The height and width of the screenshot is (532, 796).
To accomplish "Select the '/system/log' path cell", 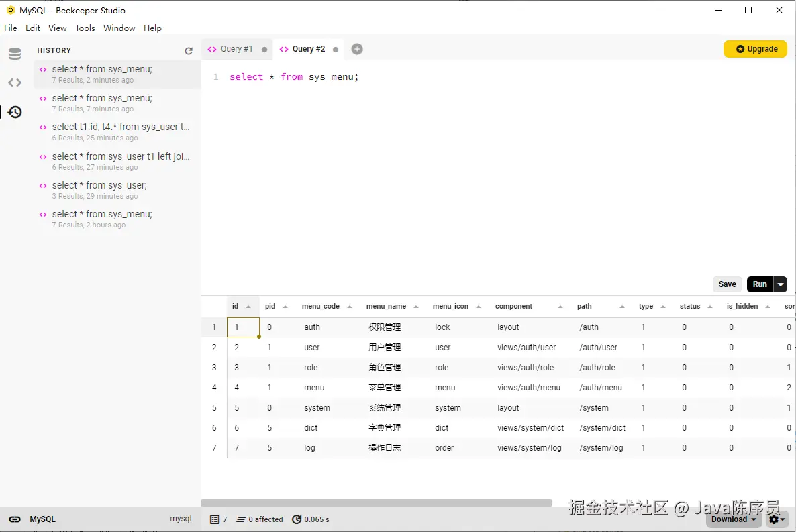I will coord(603,448).
